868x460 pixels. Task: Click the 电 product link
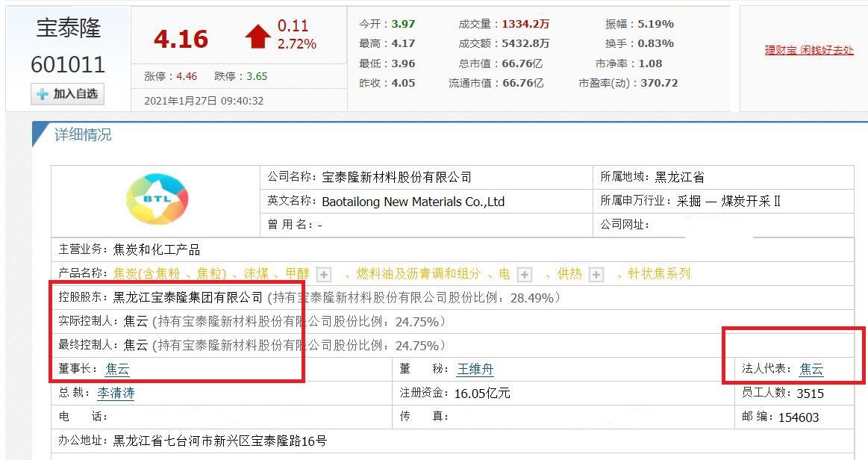pyautogui.click(x=505, y=273)
